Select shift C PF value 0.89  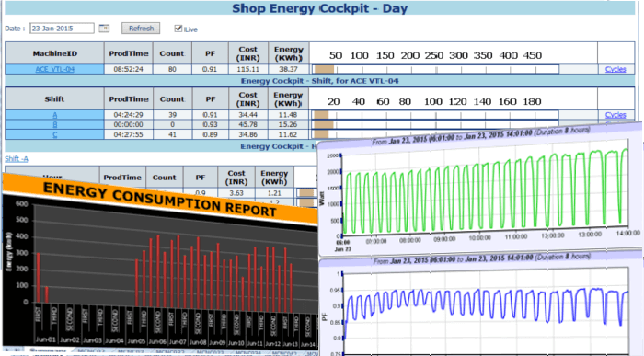tap(210, 134)
